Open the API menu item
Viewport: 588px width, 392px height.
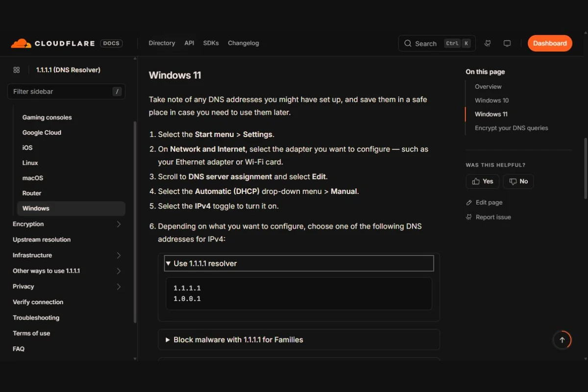189,43
